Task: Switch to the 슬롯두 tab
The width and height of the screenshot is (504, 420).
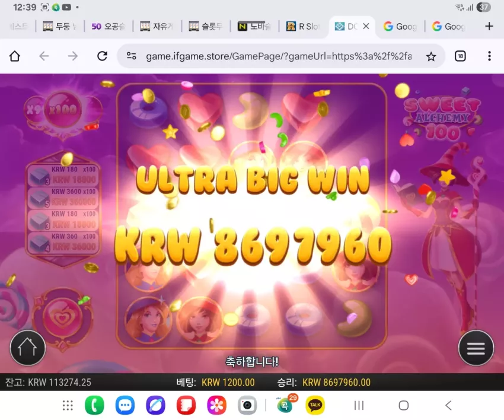Action: click(x=206, y=26)
